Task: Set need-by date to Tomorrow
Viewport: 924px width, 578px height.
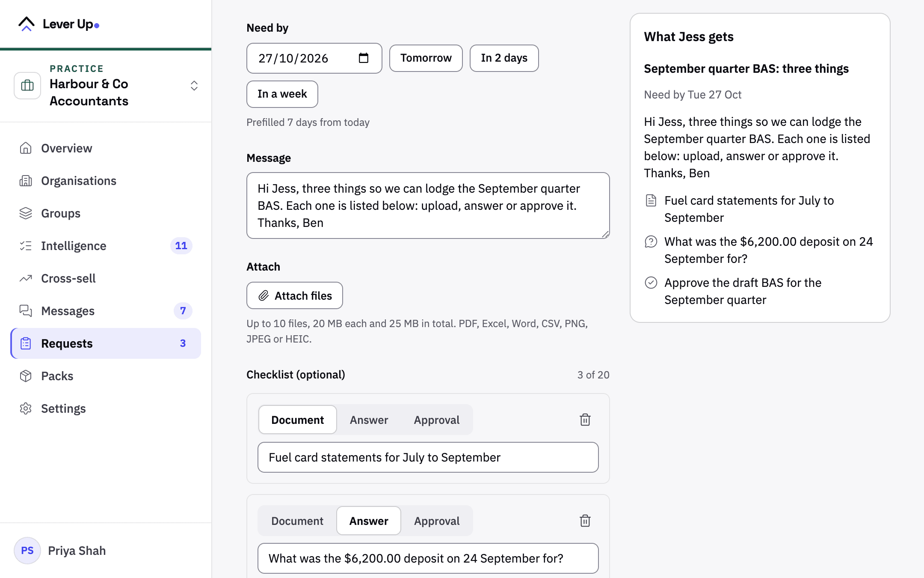Action: point(426,58)
